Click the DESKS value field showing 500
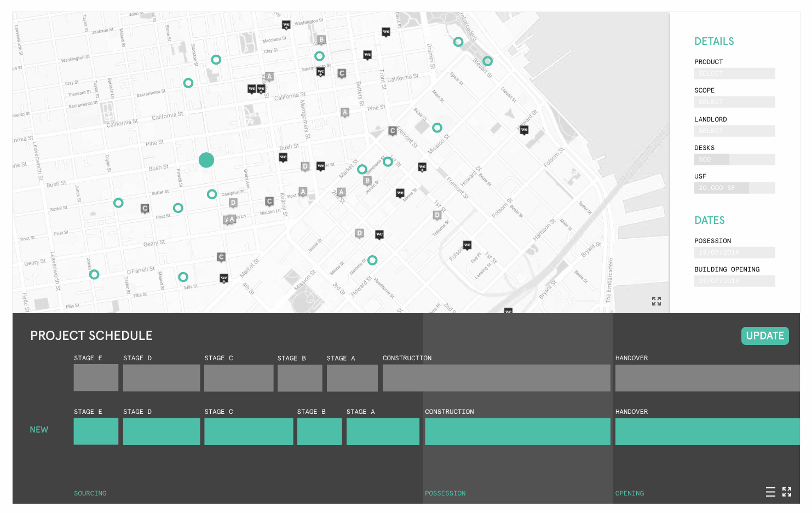 click(711, 159)
